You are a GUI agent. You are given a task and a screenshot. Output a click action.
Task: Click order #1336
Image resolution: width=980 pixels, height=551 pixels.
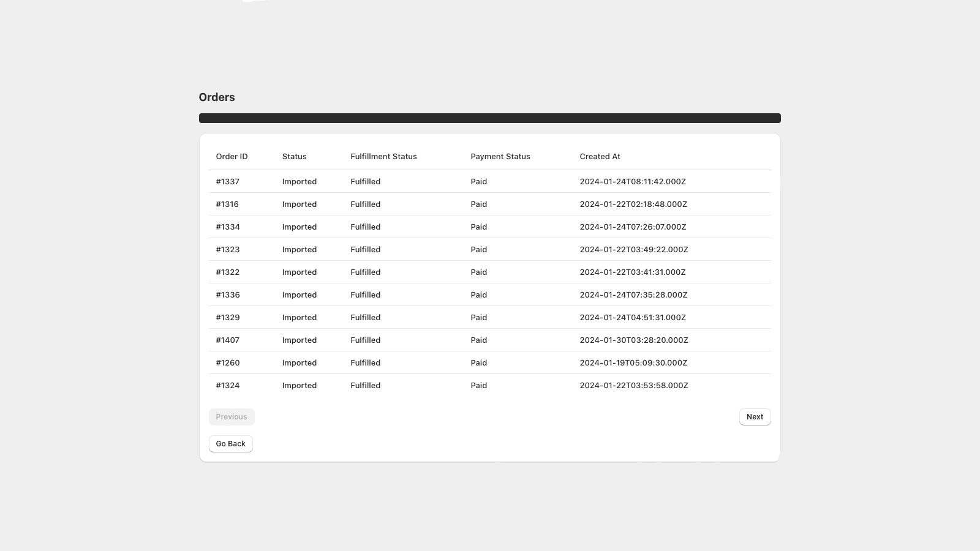[x=227, y=294]
